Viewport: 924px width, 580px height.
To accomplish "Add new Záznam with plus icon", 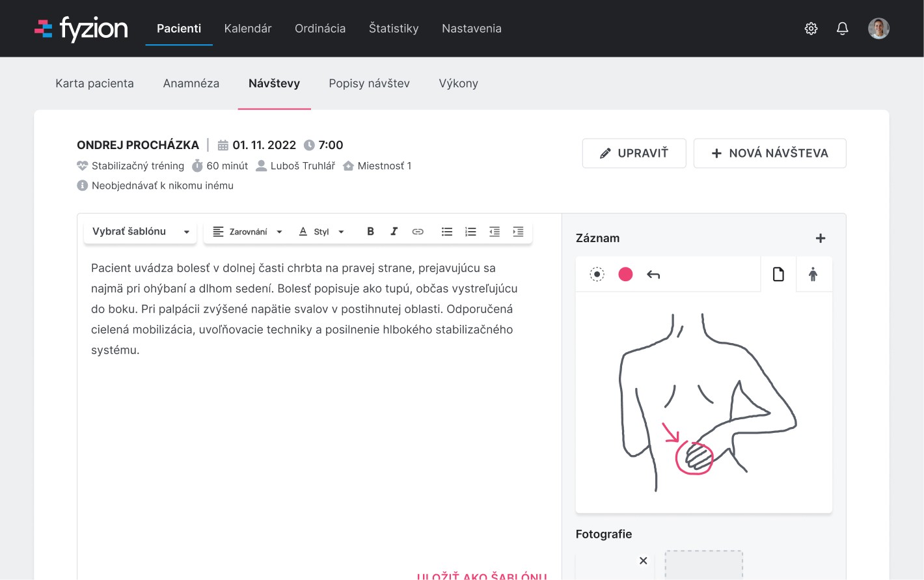I will tap(821, 238).
